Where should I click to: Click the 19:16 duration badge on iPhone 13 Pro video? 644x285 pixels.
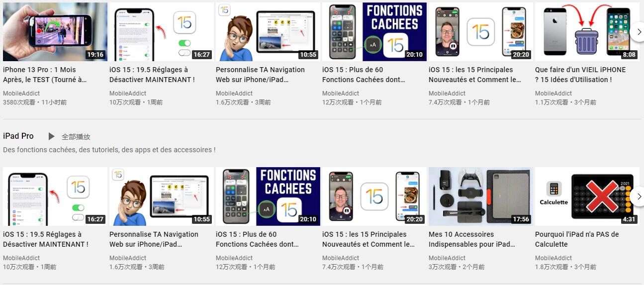click(95, 55)
